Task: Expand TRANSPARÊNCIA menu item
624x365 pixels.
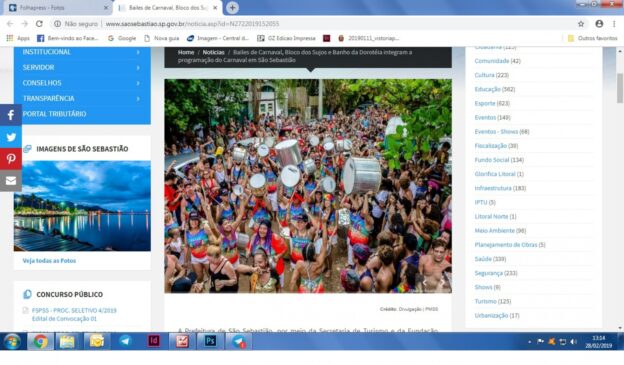Action: click(x=82, y=98)
